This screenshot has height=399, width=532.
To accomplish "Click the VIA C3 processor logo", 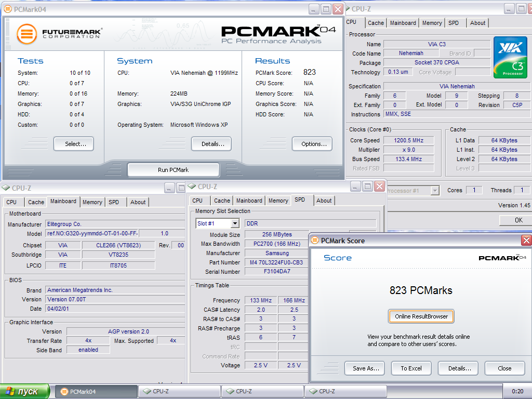I will (x=510, y=58).
